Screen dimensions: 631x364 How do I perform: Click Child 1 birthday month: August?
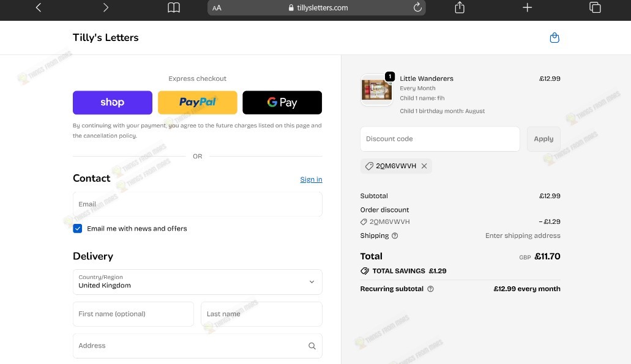click(x=442, y=111)
